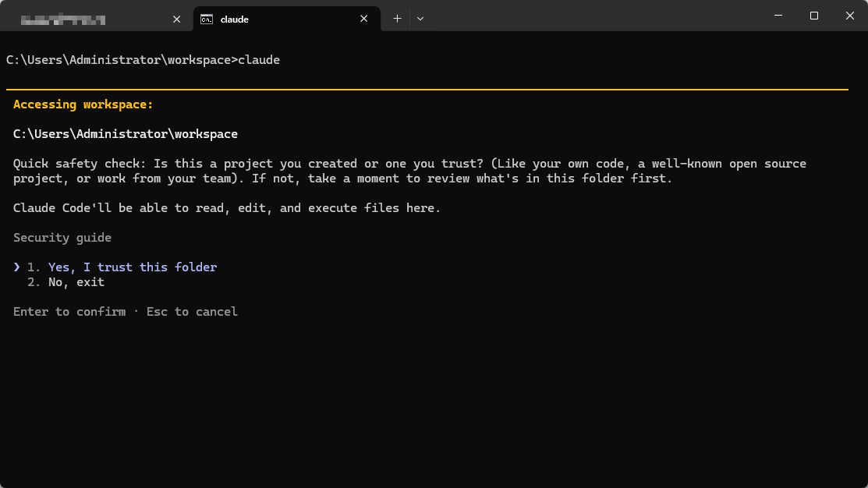Click the "Accessing workspace:" heading
The image size is (868, 488).
coord(83,104)
